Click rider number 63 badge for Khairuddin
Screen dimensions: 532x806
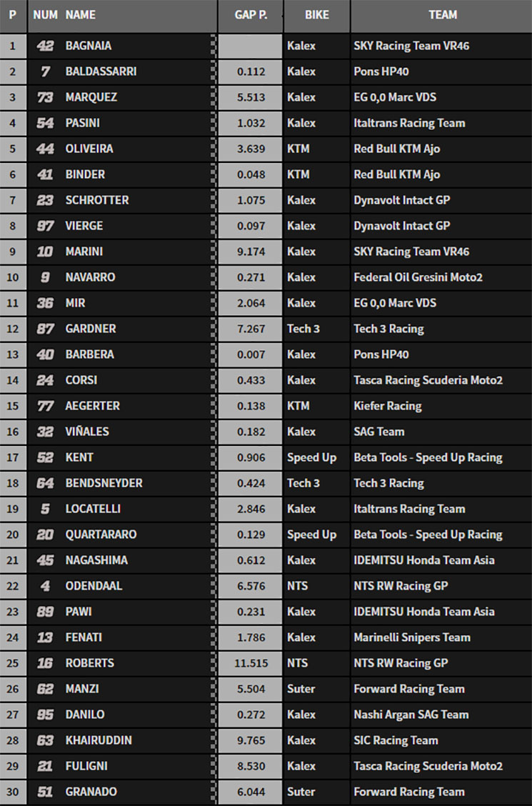(x=45, y=740)
